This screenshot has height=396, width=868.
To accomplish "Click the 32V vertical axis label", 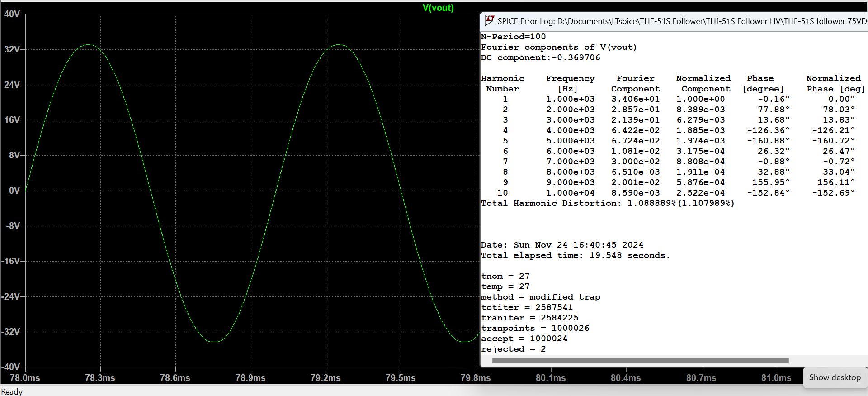I will (x=12, y=49).
